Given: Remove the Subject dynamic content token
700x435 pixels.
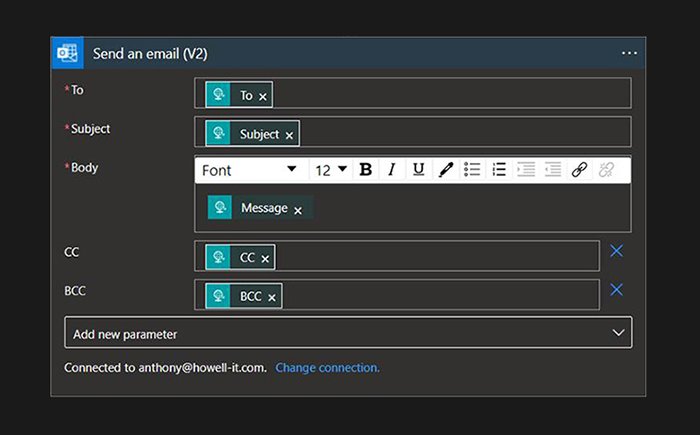Looking at the screenshot, I should (x=290, y=135).
